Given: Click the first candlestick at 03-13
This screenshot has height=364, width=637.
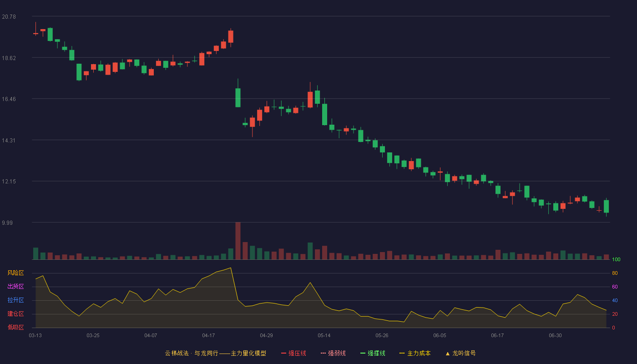Looking at the screenshot, I should click(x=35, y=29).
